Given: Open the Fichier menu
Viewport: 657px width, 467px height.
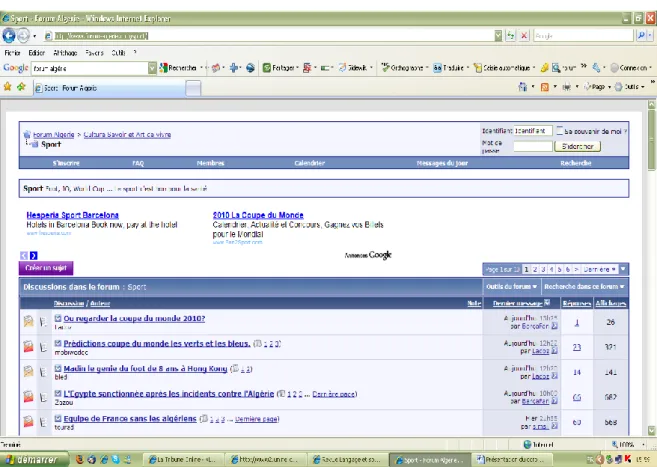Looking at the screenshot, I should (x=12, y=53).
